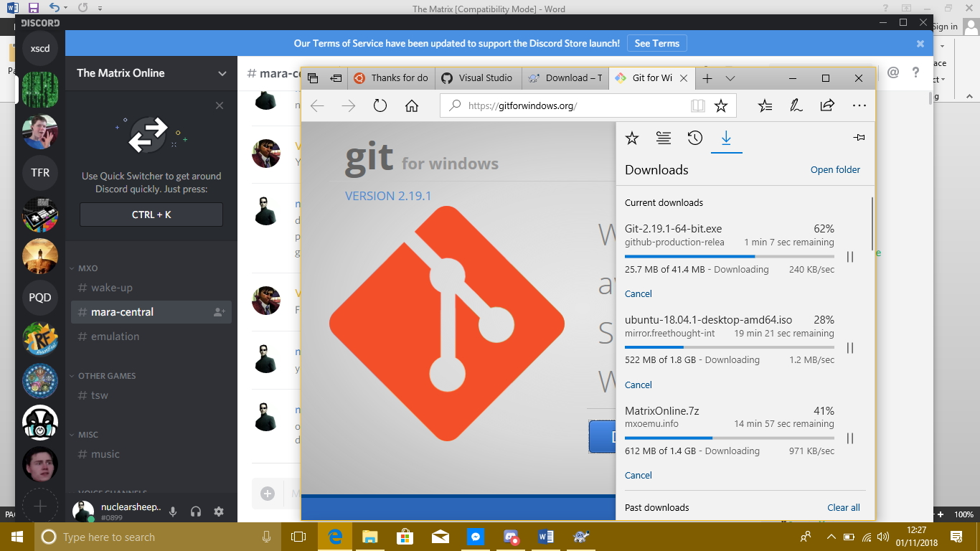The image size is (980, 551).
Task: Pin the Downloads pane open
Action: (859, 138)
